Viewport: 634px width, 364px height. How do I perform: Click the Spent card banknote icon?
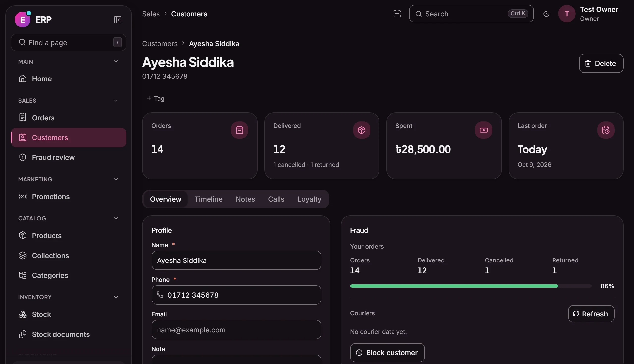coord(483,130)
